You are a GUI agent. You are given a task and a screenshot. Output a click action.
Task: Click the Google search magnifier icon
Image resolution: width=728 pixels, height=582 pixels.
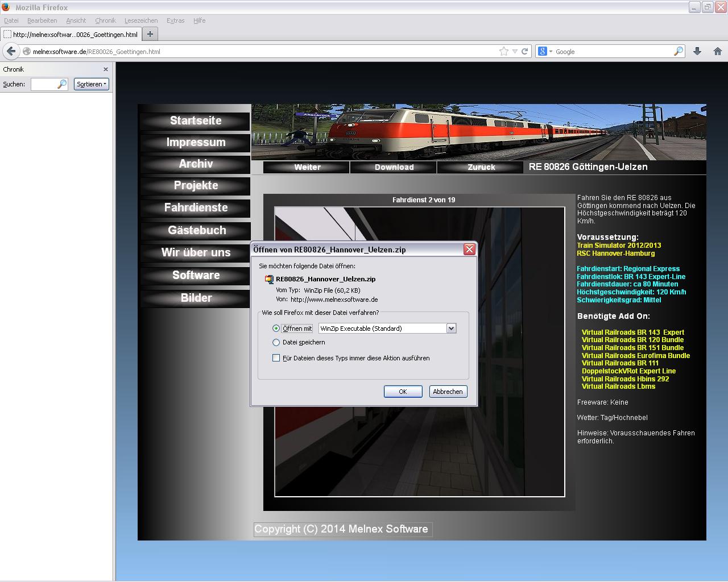679,51
